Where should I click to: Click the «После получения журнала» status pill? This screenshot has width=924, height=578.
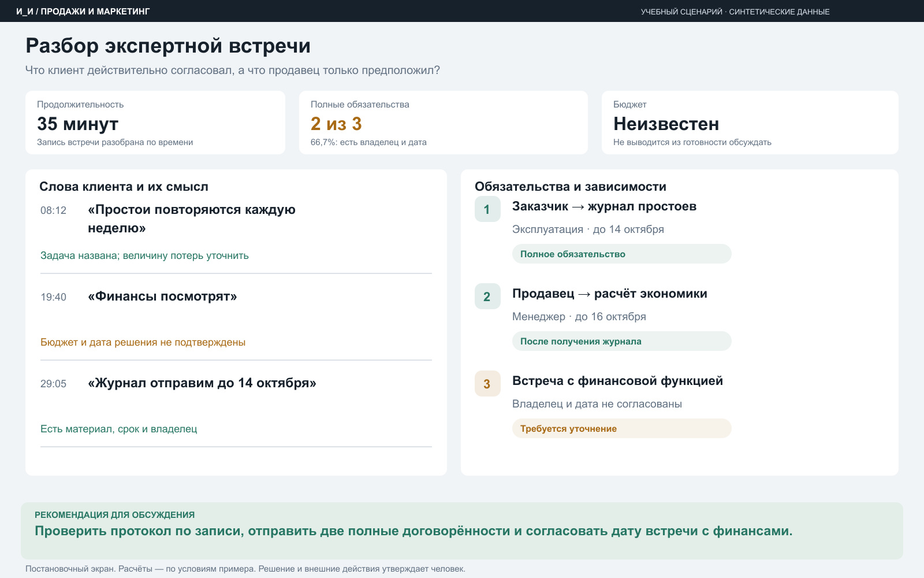(621, 341)
